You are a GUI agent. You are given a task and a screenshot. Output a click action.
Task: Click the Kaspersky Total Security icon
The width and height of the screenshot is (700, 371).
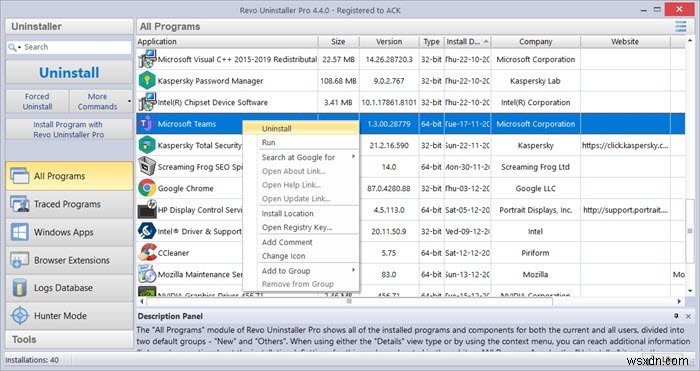pos(147,145)
